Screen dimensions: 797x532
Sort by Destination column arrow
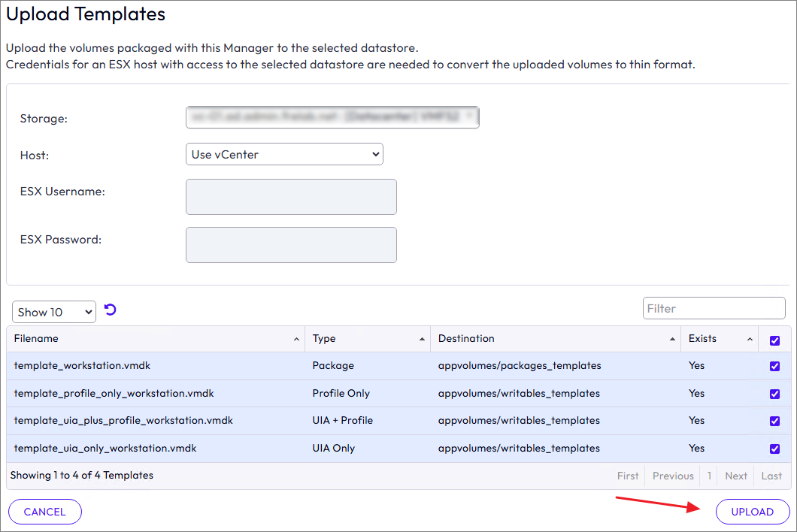point(672,340)
